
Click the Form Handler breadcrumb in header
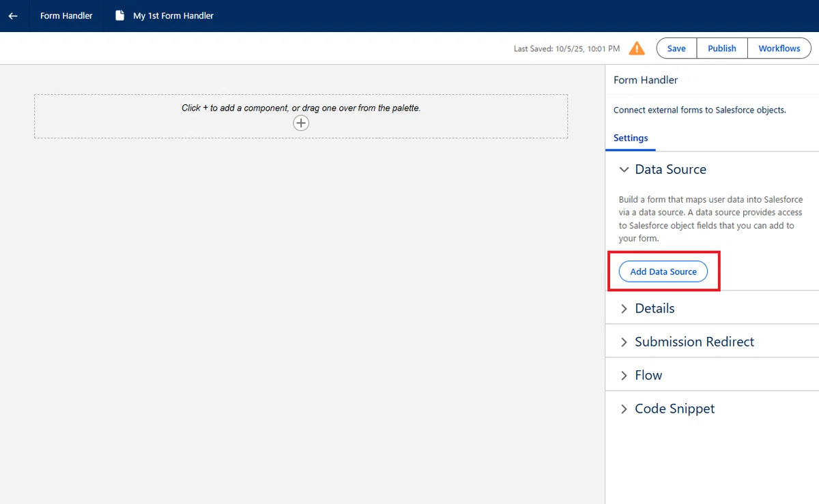tap(66, 16)
